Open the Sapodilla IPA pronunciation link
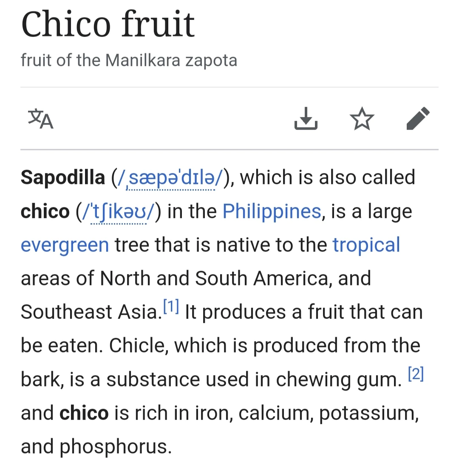Image resolution: width=459 pixels, height=476 pixels. [170, 177]
